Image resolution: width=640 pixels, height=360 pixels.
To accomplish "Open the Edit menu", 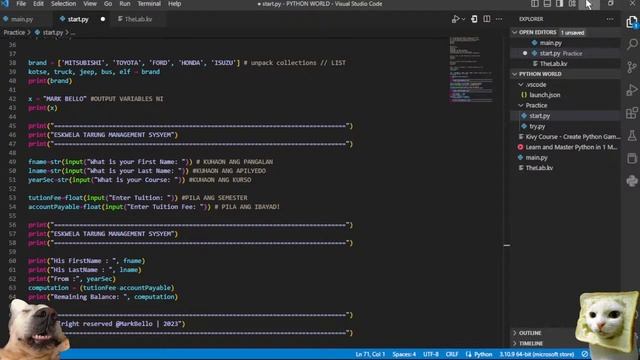I will pyautogui.click(x=38, y=4).
